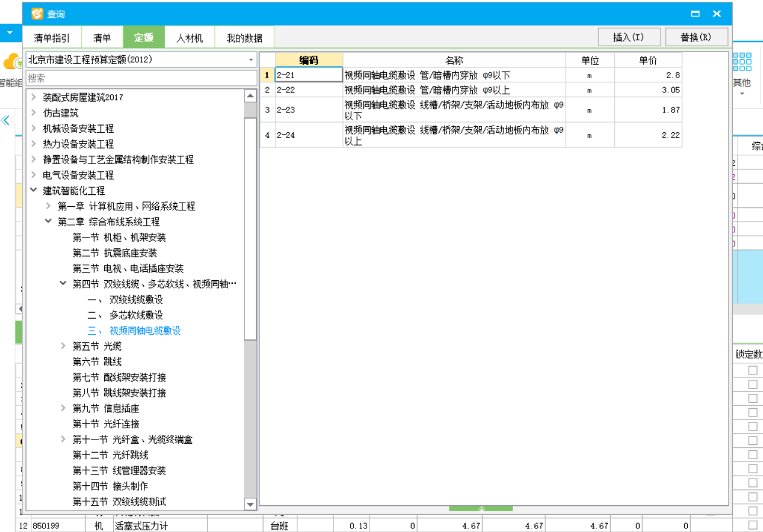The height and width of the screenshot is (532, 763).
Task: Select 第二节 抗震底座安装
Action: point(115,253)
